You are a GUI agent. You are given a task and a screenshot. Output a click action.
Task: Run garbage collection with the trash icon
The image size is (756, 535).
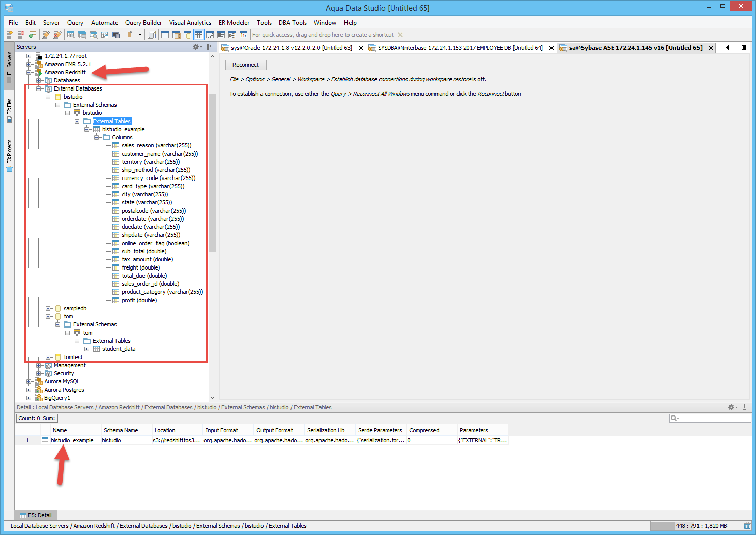coord(747,526)
